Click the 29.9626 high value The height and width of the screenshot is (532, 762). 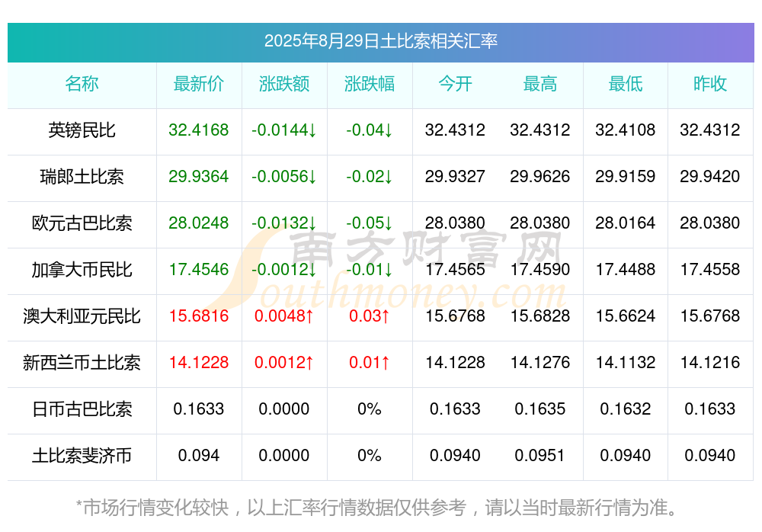tap(540, 177)
